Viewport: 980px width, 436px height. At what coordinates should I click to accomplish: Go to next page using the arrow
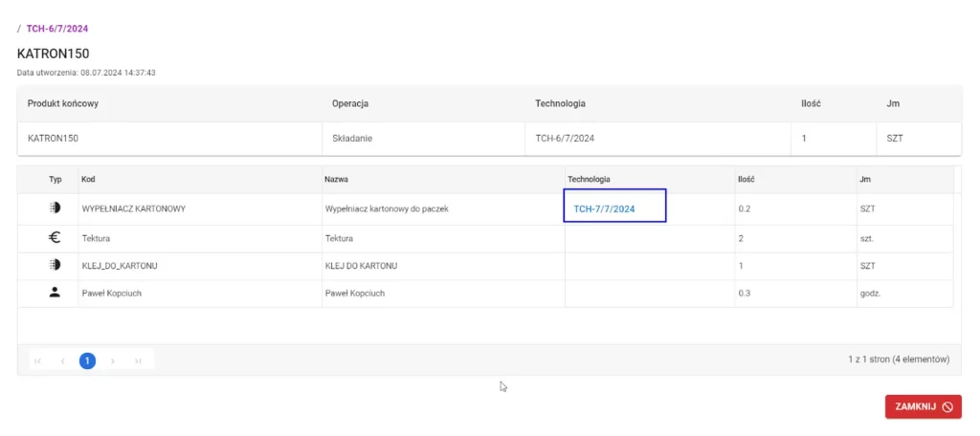coord(113,360)
